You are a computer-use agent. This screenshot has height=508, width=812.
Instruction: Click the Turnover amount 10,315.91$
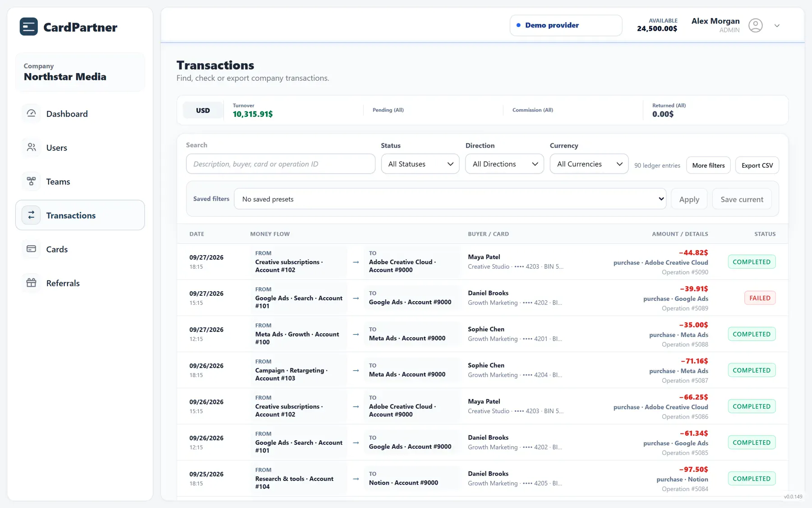253,114
